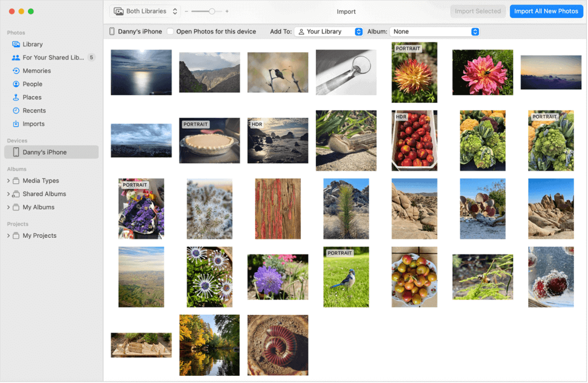Open the Library section in the sidebar
Screen dimensions: 588x383
pos(33,44)
